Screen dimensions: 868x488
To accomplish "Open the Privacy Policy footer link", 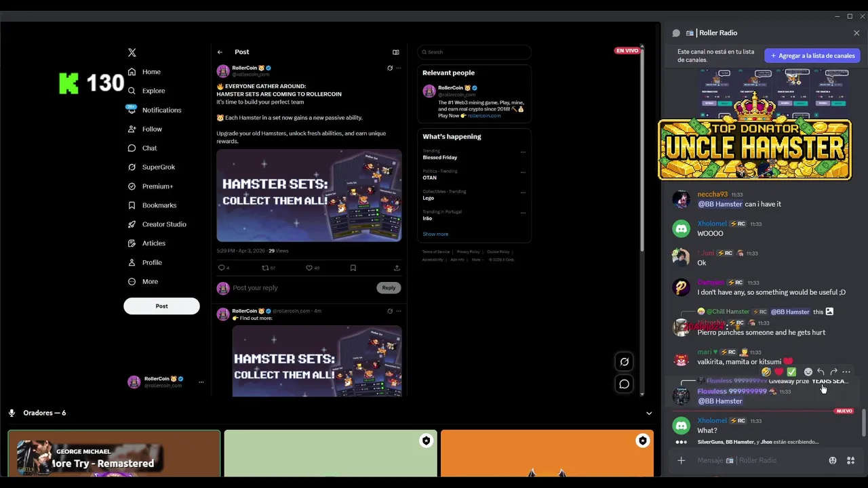I will [x=468, y=252].
